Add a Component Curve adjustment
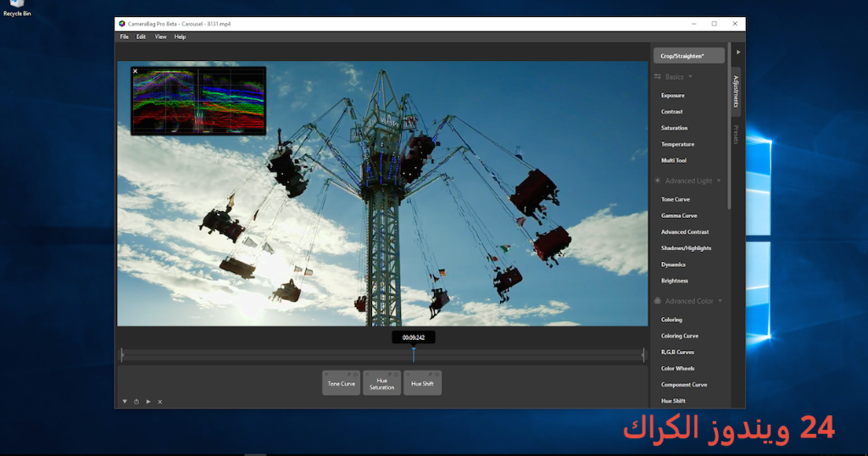868x456 pixels. click(x=684, y=385)
